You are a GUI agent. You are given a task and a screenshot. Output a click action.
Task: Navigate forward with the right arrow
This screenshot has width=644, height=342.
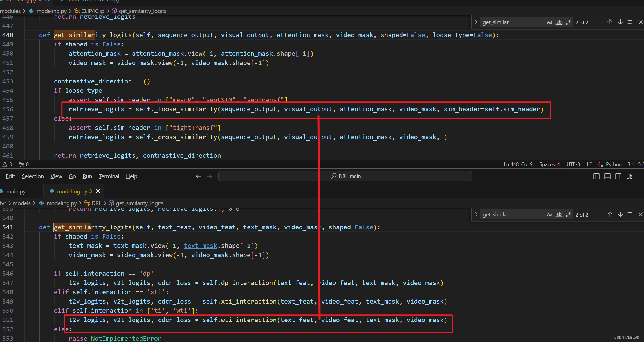point(209,176)
